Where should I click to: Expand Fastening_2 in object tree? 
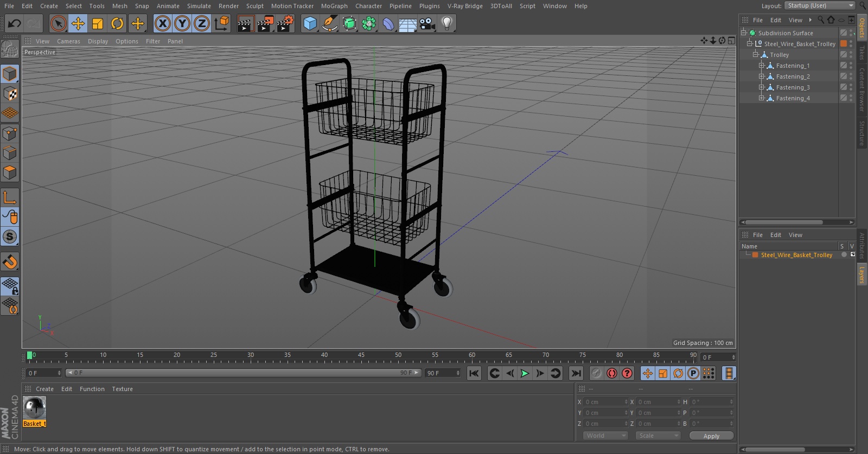click(761, 76)
